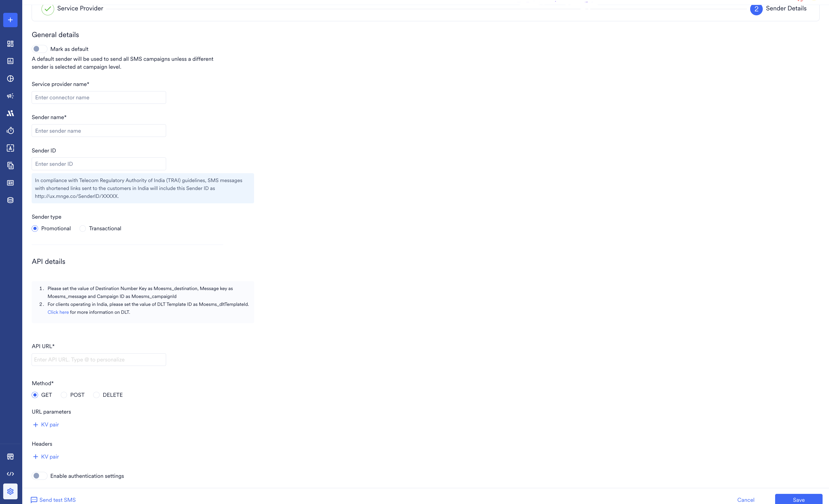Click the API URL input field
Viewport: 829px width, 504px height.
(99, 360)
